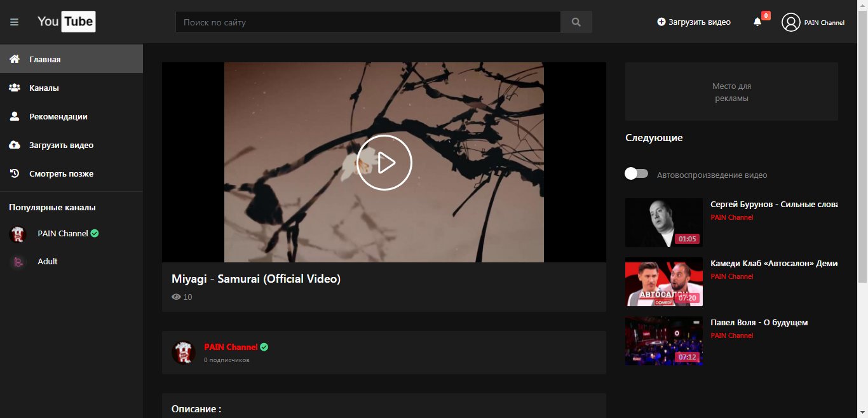Toggle the hamburger sidebar menu
Screen dimensions: 868x418
pyautogui.click(x=14, y=22)
